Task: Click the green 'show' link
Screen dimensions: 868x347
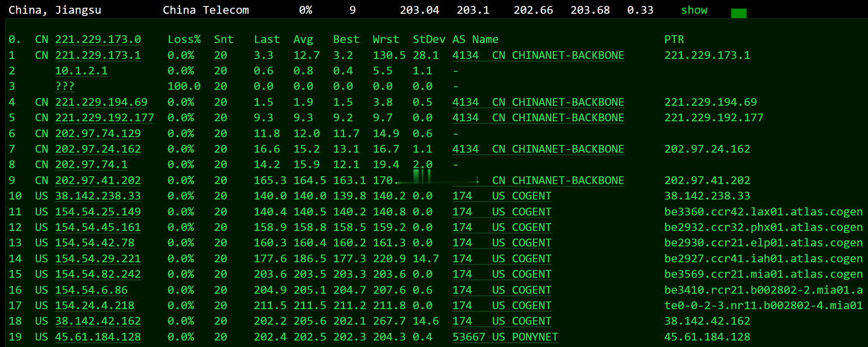Action: point(694,10)
